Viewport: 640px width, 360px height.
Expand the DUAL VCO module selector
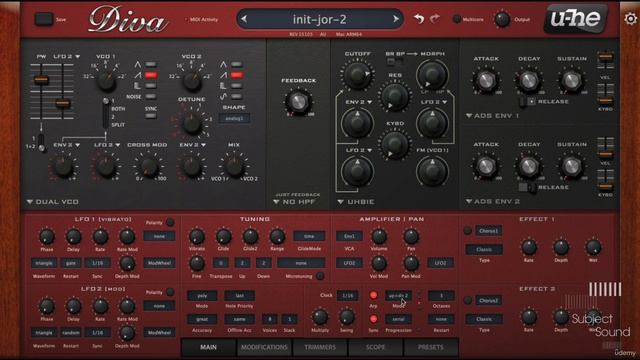[x=53, y=202]
